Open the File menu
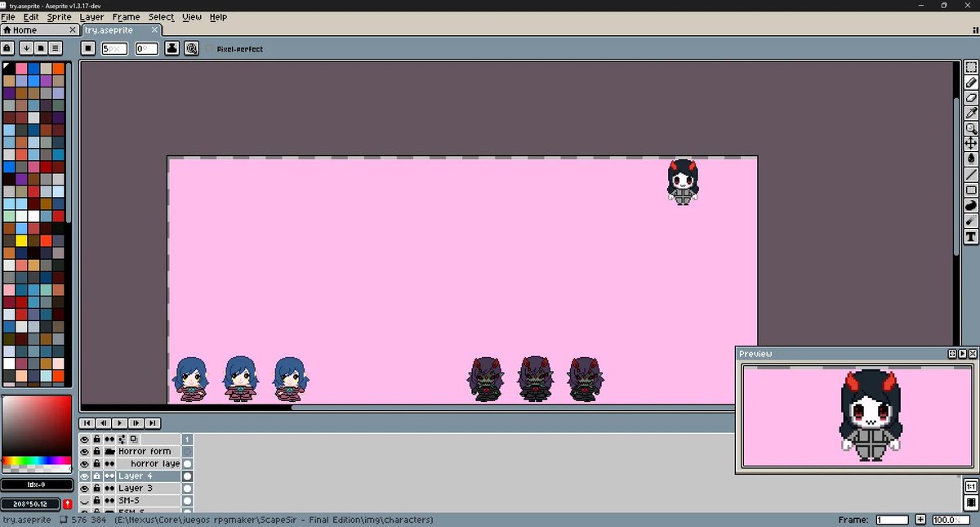The width and height of the screenshot is (980, 527). (x=8, y=16)
